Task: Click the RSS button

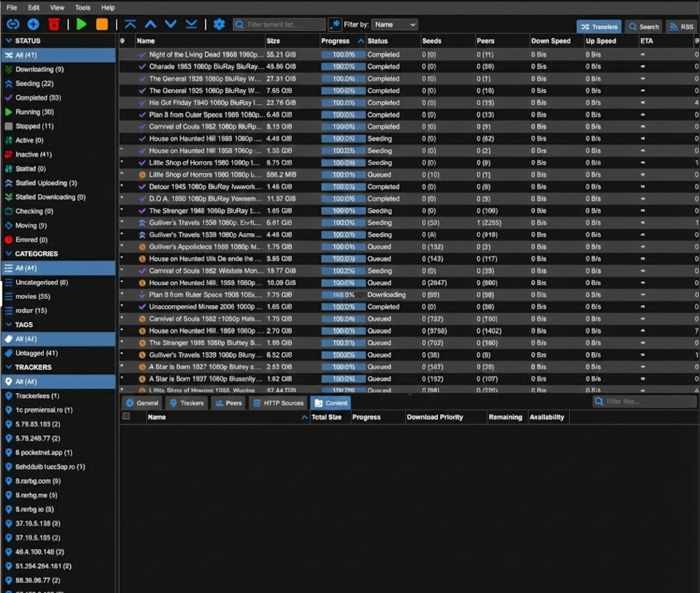Action: click(x=682, y=26)
